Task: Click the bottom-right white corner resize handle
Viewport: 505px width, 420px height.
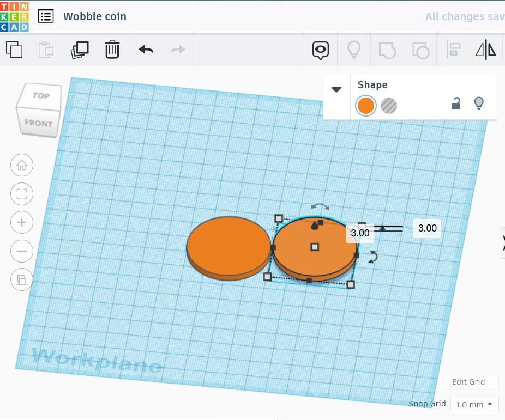Action: [x=351, y=284]
